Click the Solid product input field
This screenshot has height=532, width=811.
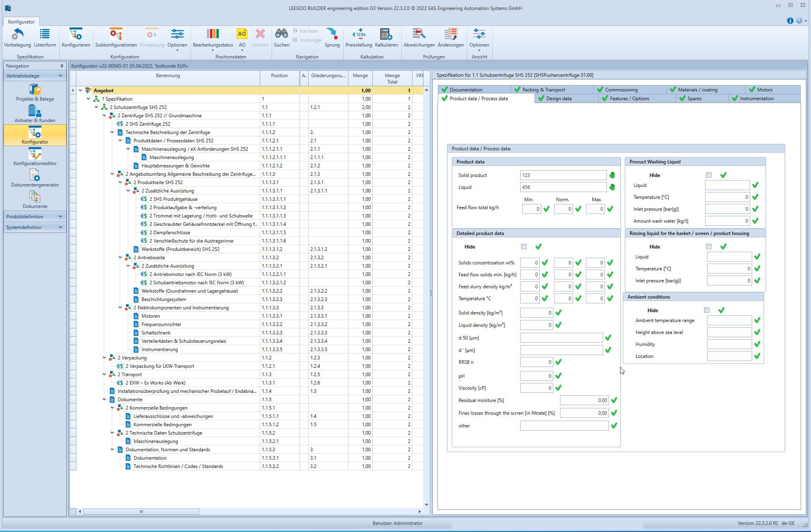[563, 175]
